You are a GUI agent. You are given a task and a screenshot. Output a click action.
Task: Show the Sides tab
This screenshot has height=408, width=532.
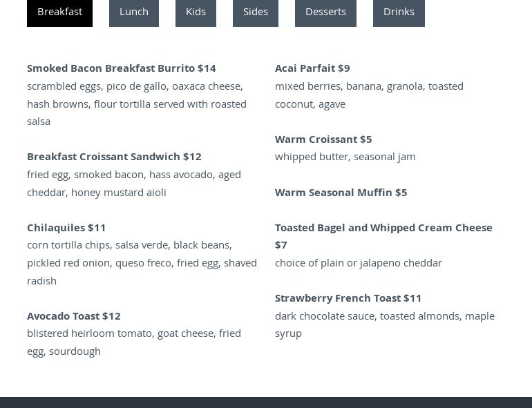tap(256, 12)
